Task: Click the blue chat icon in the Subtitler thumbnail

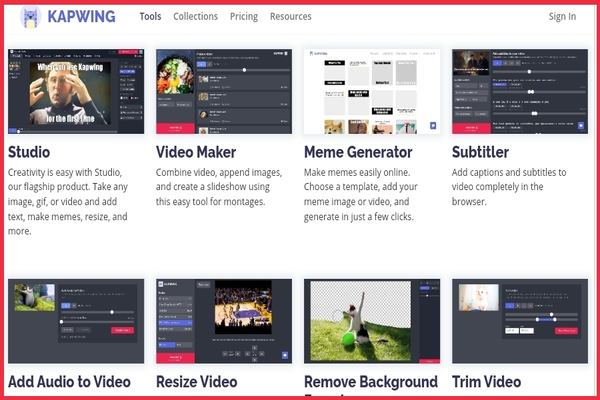Action: point(581,126)
